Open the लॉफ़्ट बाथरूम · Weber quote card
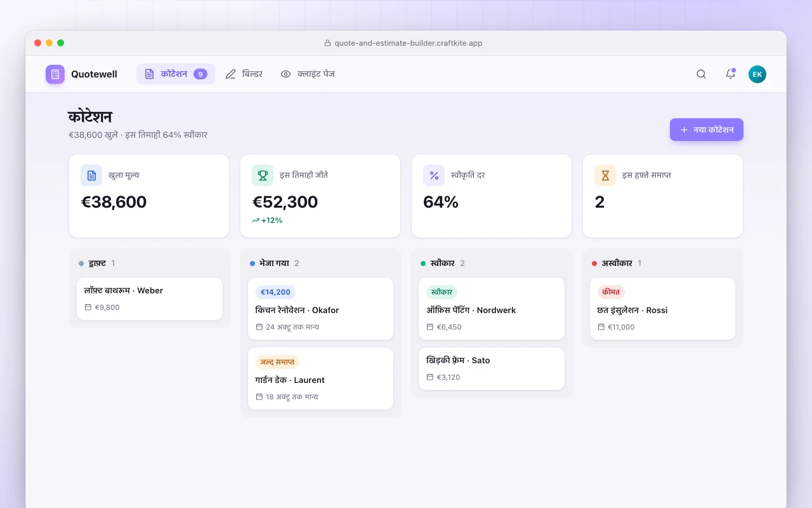This screenshot has width=812, height=508. click(150, 298)
